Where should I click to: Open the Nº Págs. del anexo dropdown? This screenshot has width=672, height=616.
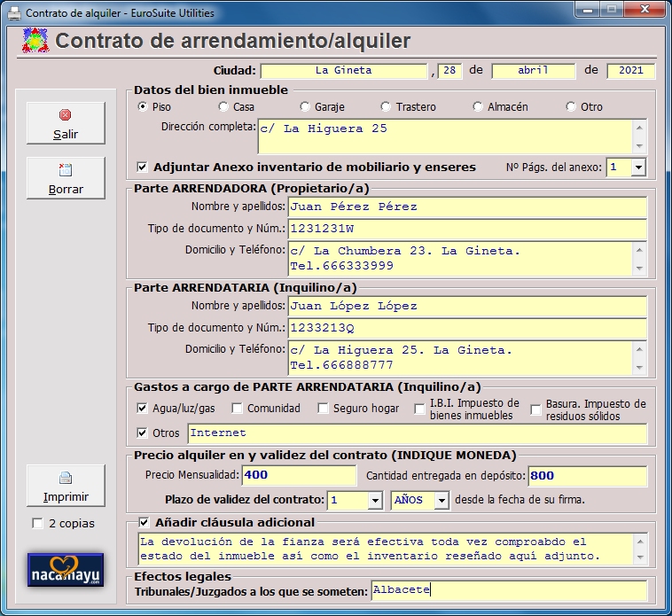click(638, 167)
